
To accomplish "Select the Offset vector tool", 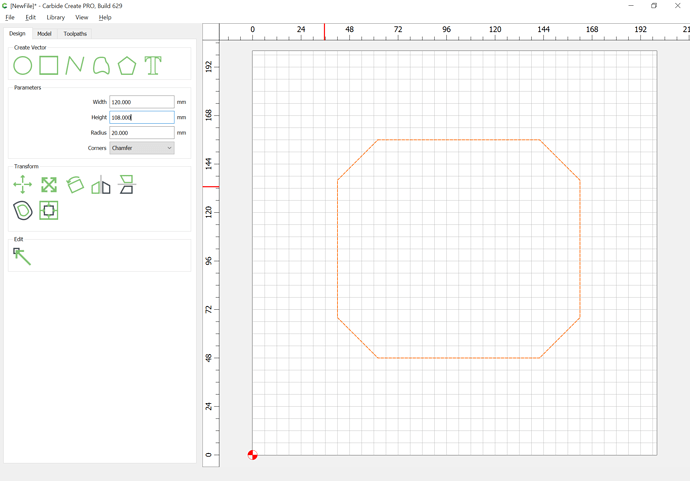I will (x=23, y=210).
